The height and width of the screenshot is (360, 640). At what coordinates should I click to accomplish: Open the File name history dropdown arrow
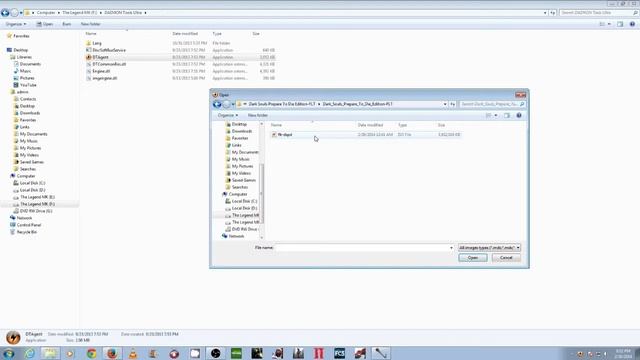coord(451,248)
